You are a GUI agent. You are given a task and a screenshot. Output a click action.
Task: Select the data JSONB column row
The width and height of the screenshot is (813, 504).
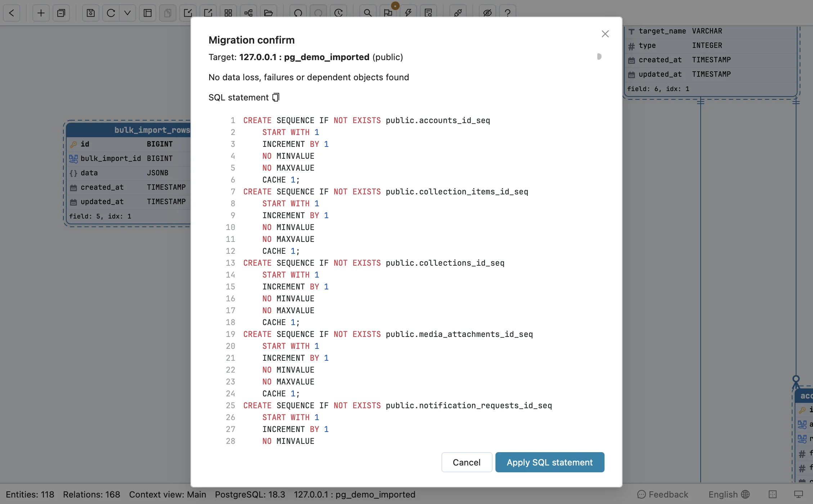point(129,173)
